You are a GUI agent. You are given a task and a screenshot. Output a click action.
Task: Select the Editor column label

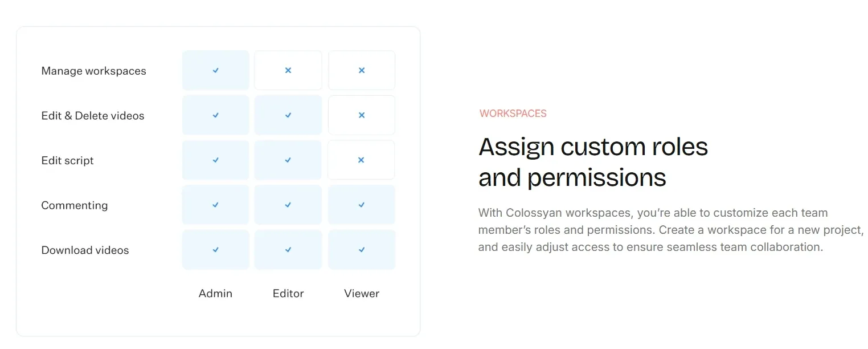(288, 293)
